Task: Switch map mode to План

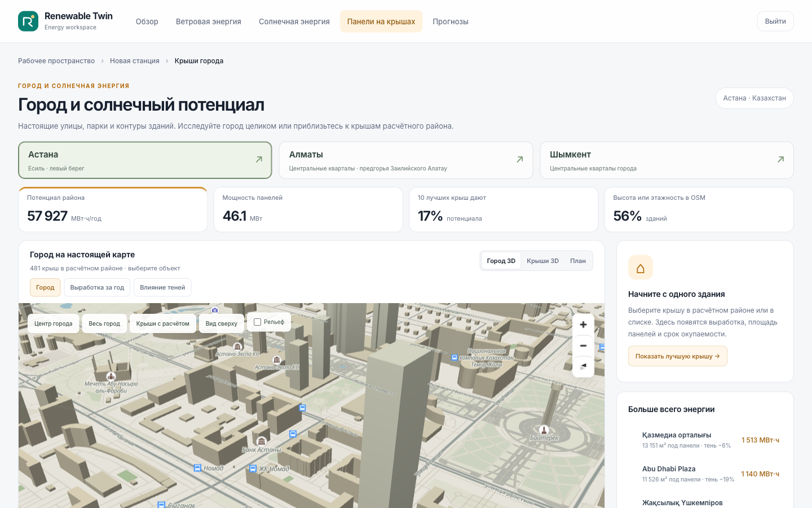Action: (578, 261)
